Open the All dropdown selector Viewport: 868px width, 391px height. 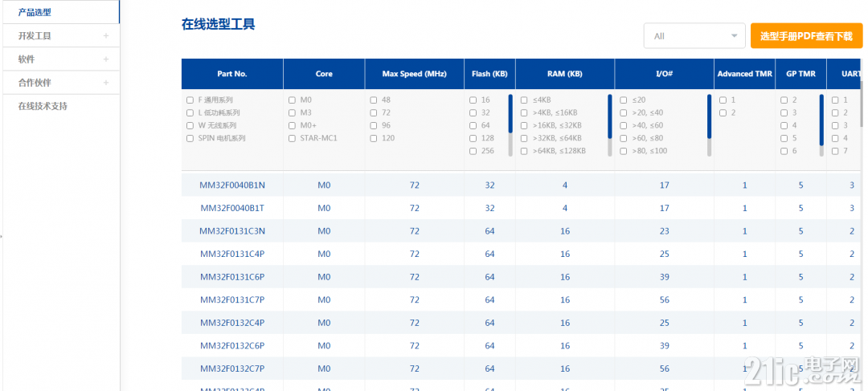pos(694,36)
